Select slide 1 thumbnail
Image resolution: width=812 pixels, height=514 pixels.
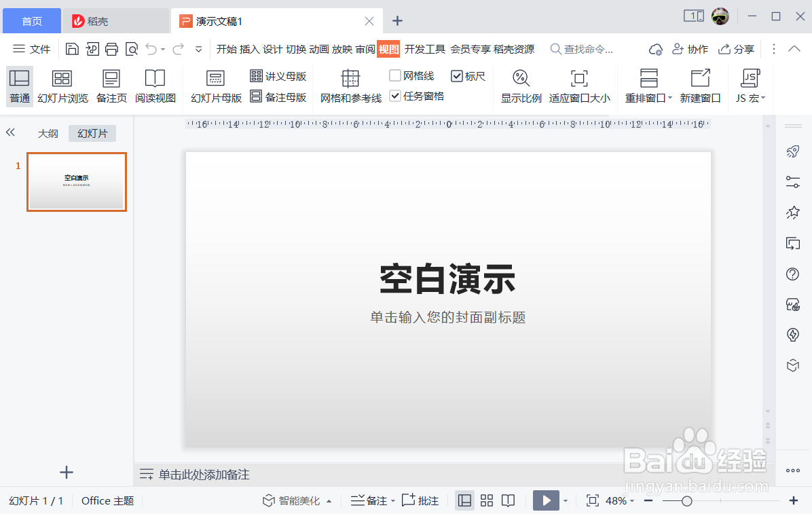[77, 182]
